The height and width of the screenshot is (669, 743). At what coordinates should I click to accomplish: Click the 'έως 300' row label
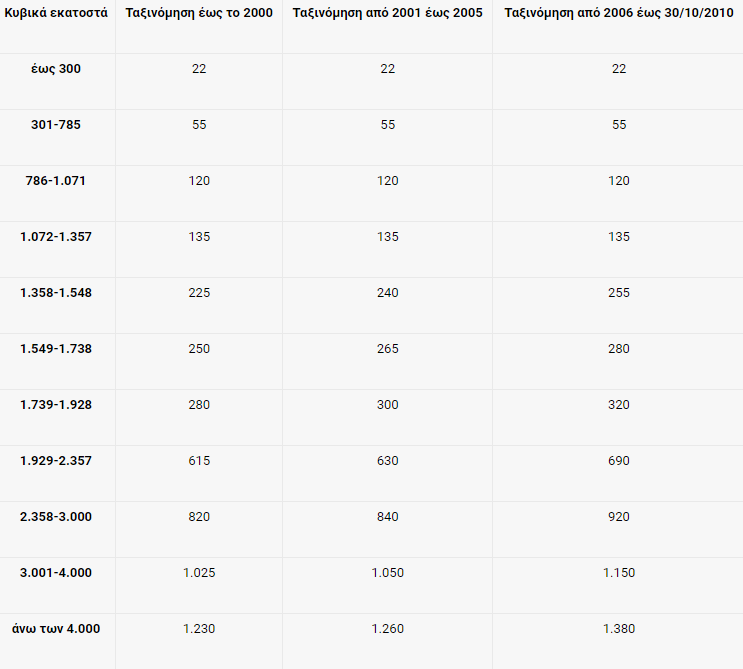(x=56, y=68)
